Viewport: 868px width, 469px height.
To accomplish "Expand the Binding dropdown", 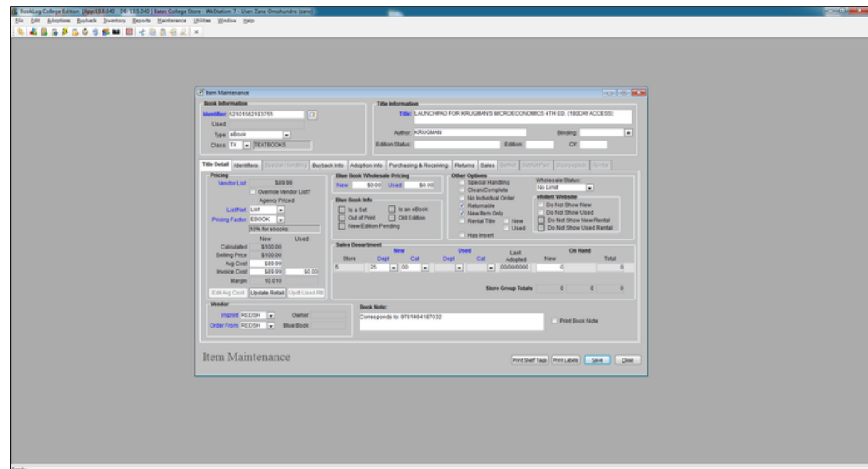I will [x=628, y=133].
